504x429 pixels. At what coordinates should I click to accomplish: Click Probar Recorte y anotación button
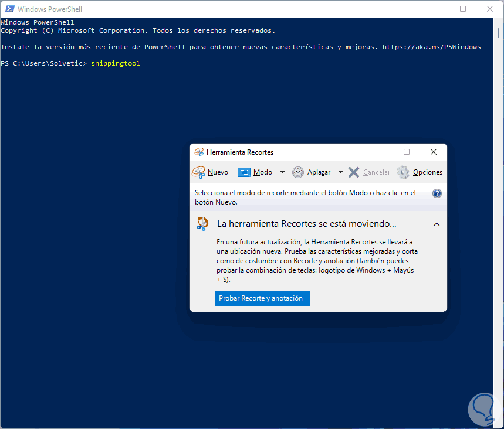(262, 298)
